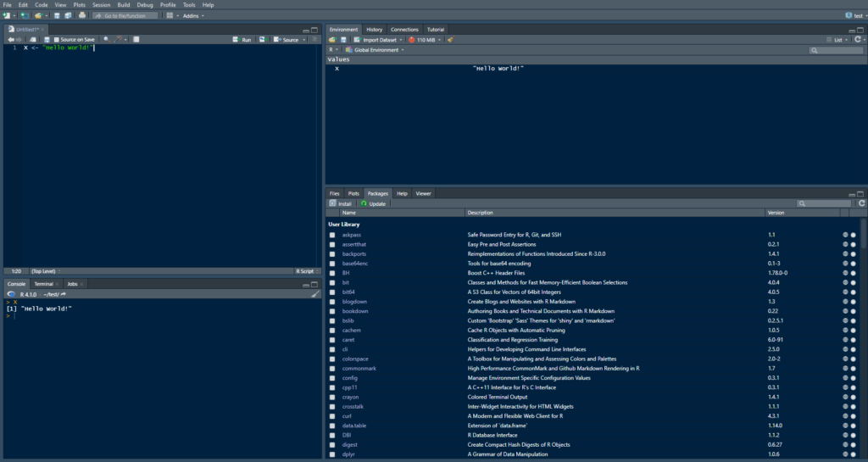868x462 pixels.
Task: Click the Go to file/function field
Action: (x=125, y=15)
